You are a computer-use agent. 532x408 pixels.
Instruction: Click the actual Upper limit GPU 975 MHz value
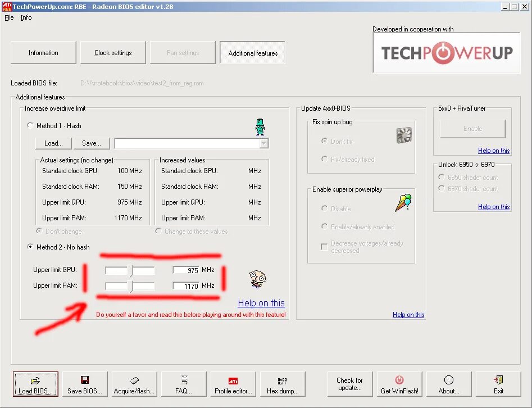click(130, 202)
